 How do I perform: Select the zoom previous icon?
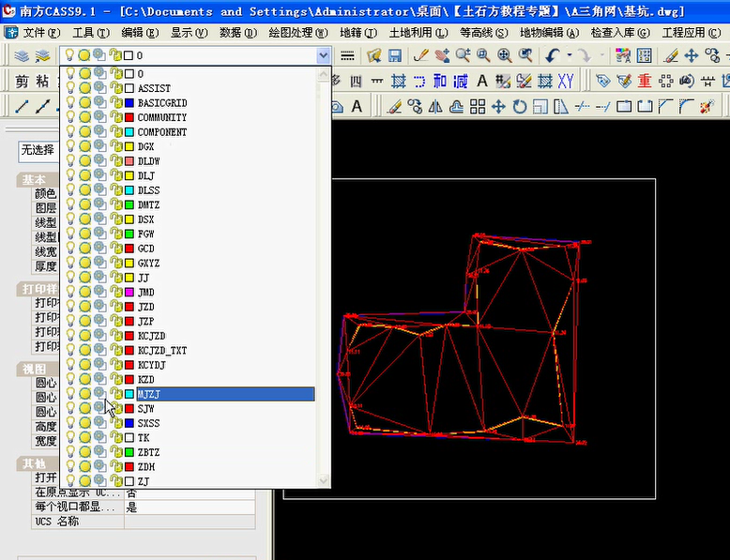[525, 56]
